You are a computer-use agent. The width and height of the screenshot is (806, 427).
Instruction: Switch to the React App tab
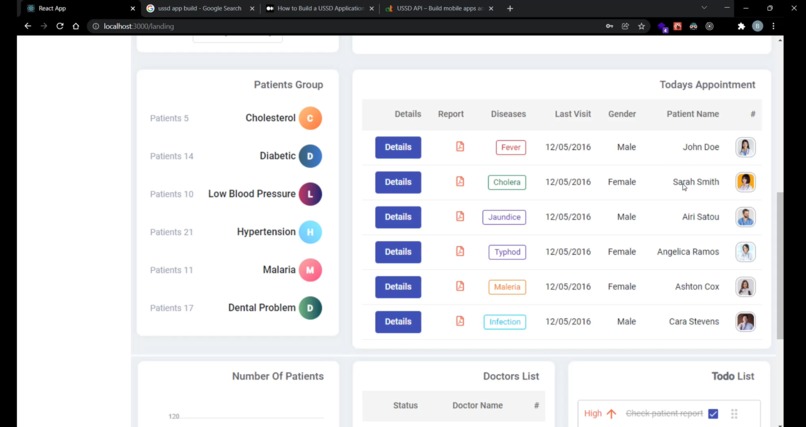point(80,8)
